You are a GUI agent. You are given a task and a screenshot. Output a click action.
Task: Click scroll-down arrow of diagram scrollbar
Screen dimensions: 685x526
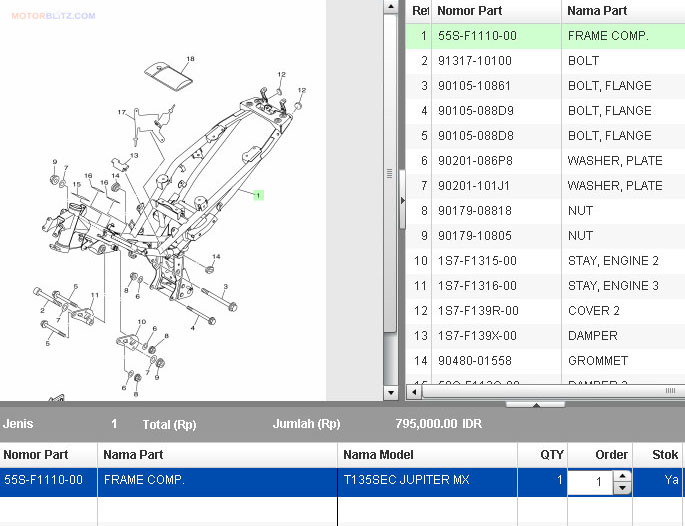click(x=392, y=393)
